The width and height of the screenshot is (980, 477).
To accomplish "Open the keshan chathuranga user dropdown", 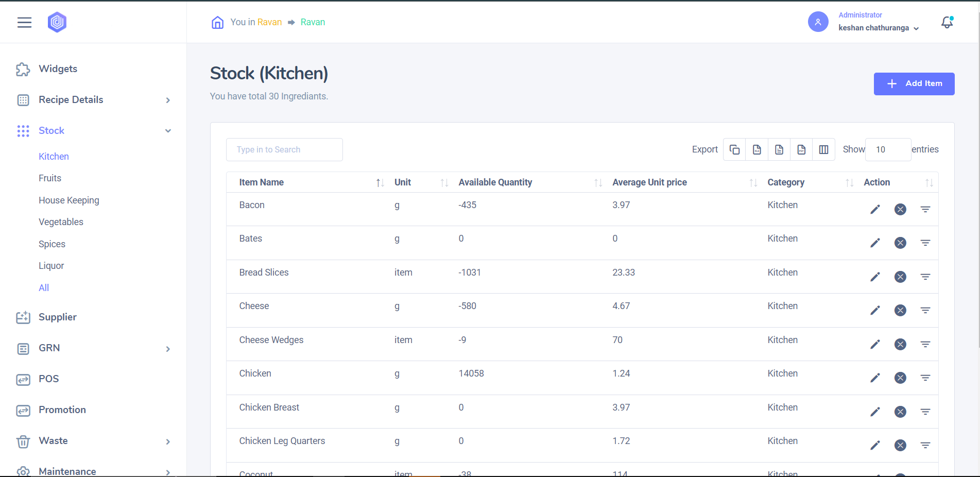I will (878, 28).
